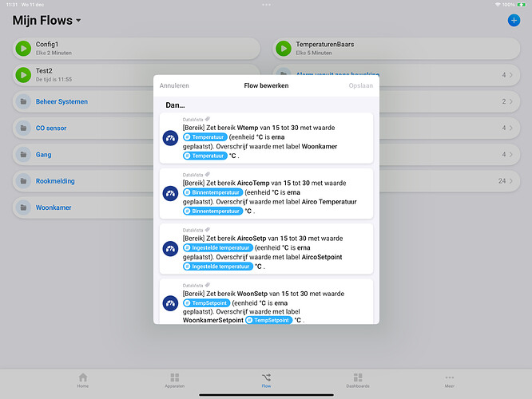The width and height of the screenshot is (532, 399).
Task: Click the Temperatuur tag after label Woonkamer
Action: click(x=205, y=156)
